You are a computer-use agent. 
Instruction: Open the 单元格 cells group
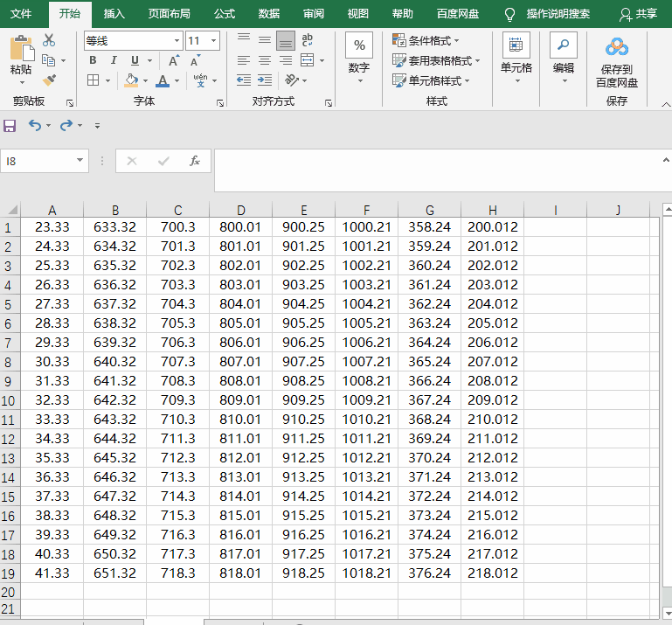coord(516,58)
